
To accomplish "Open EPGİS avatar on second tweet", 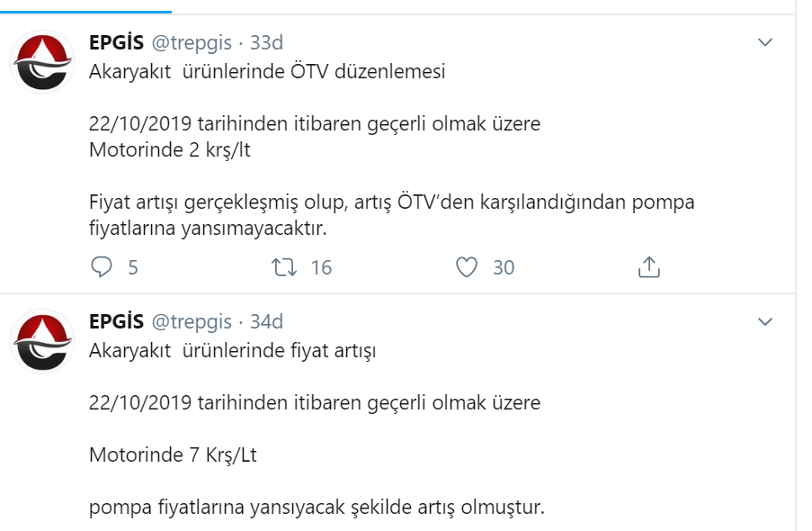I will click(42, 341).
